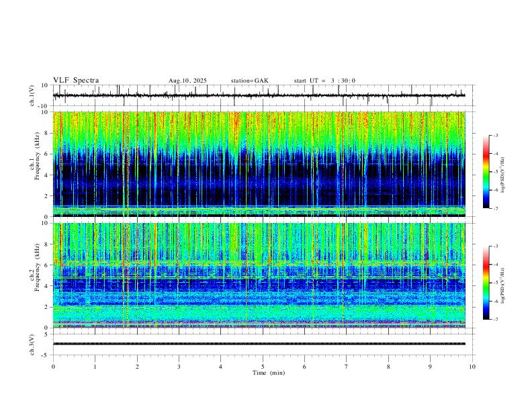The height and width of the screenshot is (411, 532).
Task: Click the ch.1 spectrogram plot
Action: point(259,164)
